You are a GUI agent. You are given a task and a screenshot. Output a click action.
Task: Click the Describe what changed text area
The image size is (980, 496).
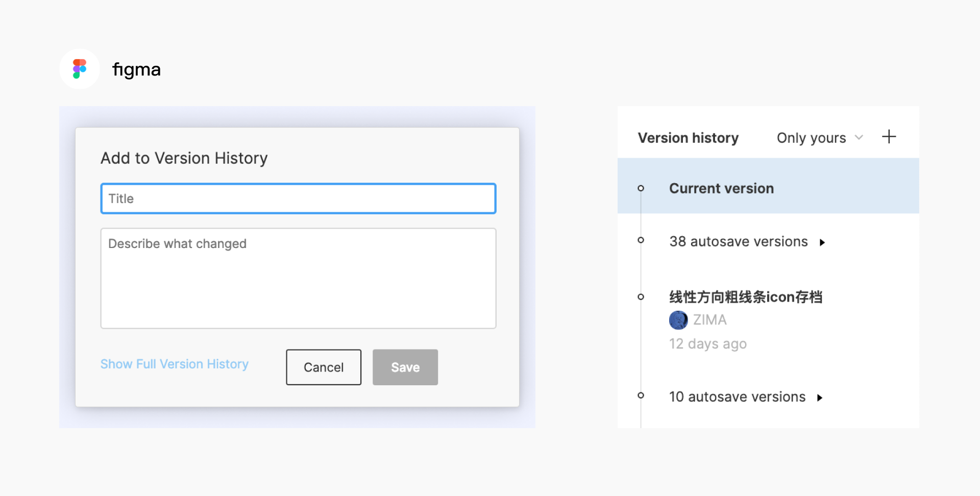click(x=298, y=278)
